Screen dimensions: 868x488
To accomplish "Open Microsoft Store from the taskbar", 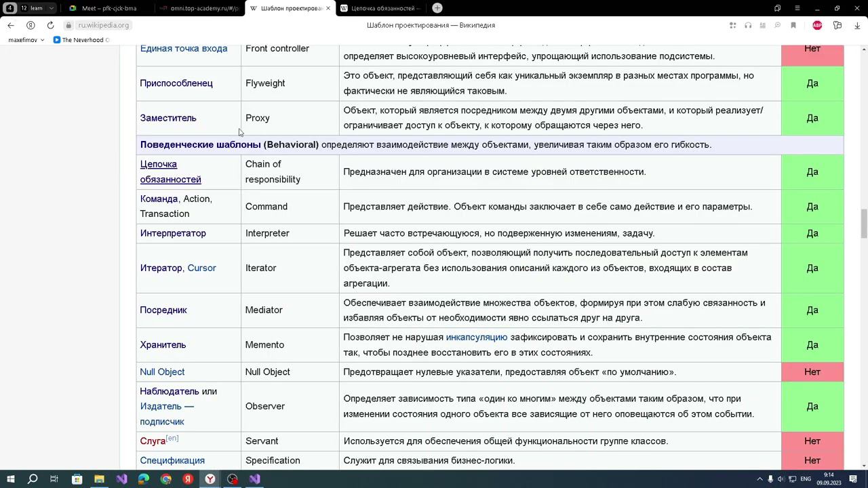I will pos(77,479).
